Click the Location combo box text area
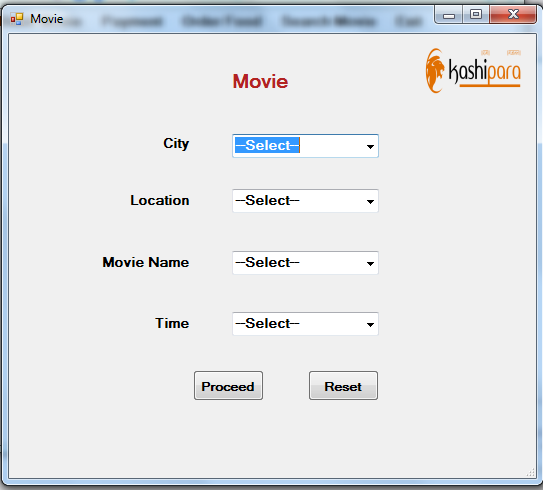Screen dimensions: 543x490 pyautogui.click(x=298, y=201)
